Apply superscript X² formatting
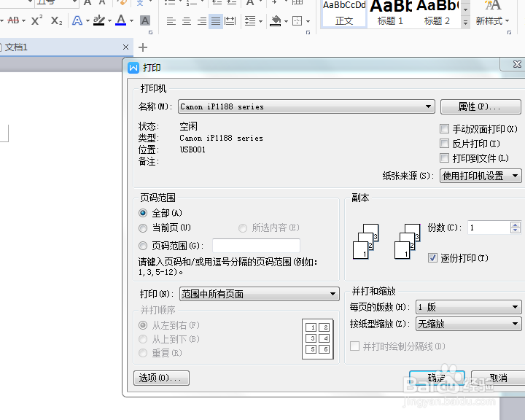Image resolution: width=525 pixels, height=420 pixels. tap(36, 20)
